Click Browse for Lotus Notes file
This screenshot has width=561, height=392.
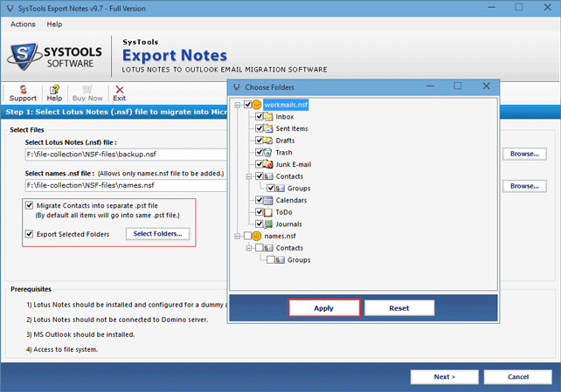click(524, 154)
